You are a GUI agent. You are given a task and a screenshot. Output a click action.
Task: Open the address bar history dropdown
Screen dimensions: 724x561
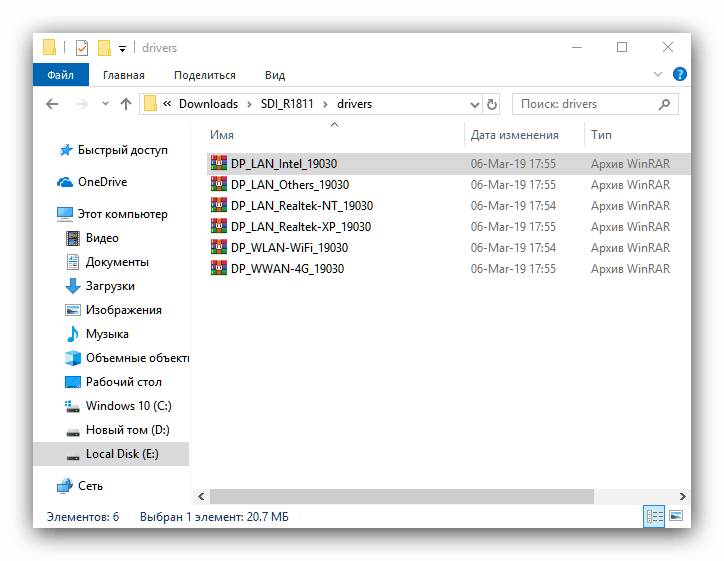point(474,104)
